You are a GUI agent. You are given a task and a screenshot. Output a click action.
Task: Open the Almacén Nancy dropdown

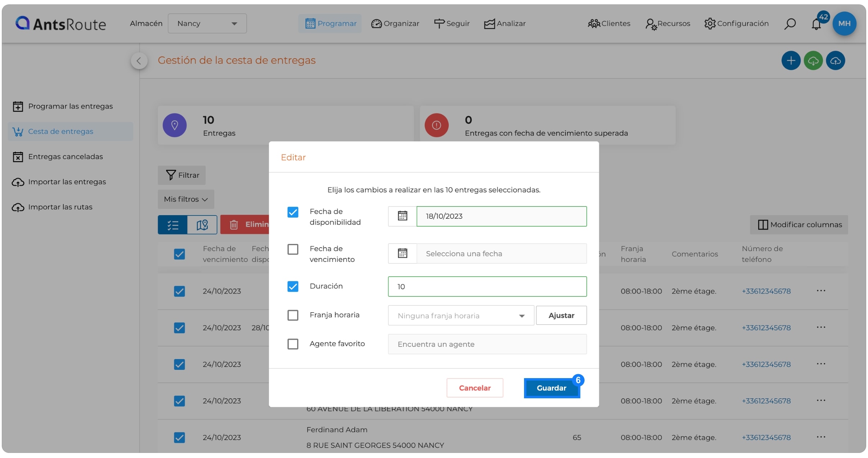click(x=207, y=24)
